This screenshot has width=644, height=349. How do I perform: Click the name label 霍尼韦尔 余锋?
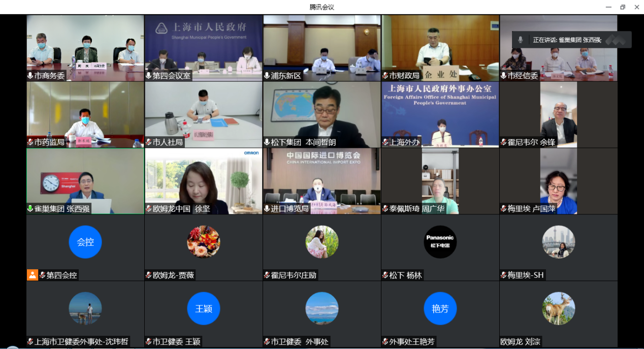(531, 142)
